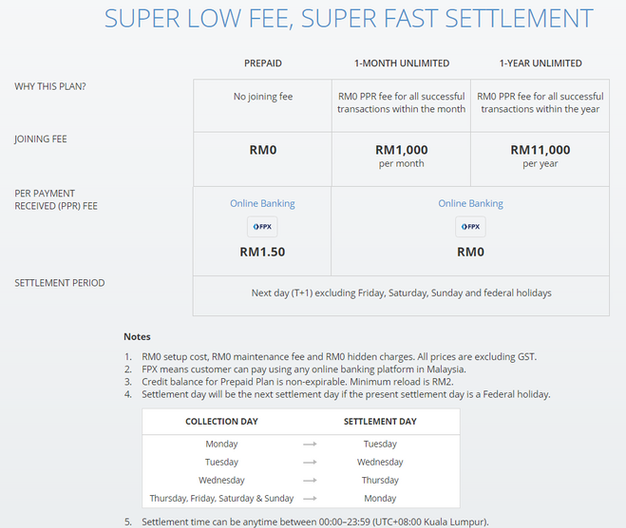Click the Notes heading
This screenshot has width=626, height=528.
click(x=137, y=337)
